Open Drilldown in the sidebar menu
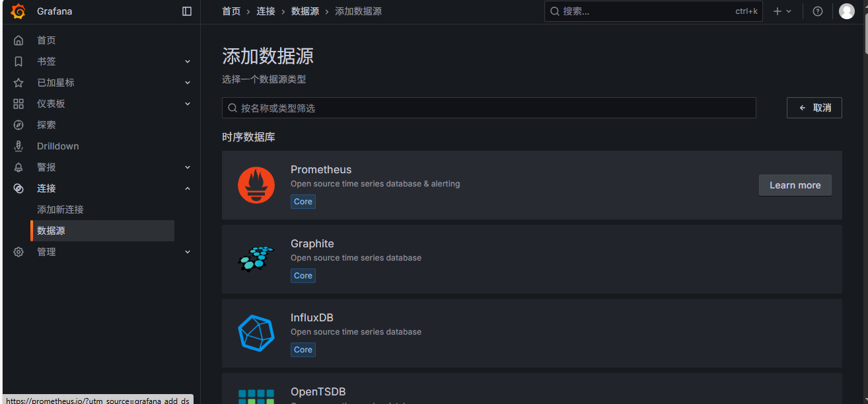 tap(58, 146)
